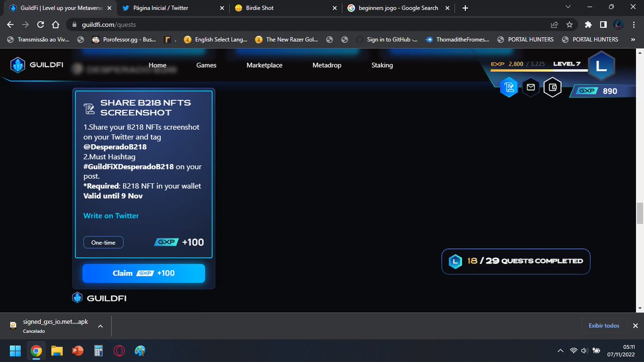Click Exibir todos downloads button
644x362 pixels.
point(604,326)
